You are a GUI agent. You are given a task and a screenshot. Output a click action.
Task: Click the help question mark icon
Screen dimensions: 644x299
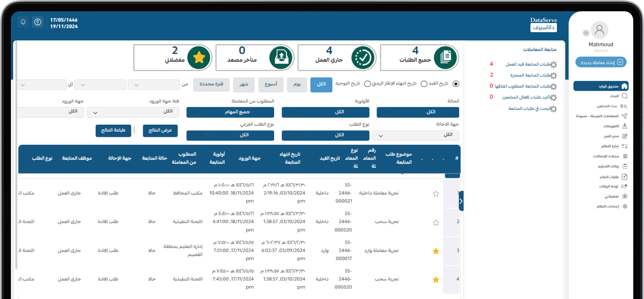[38, 22]
